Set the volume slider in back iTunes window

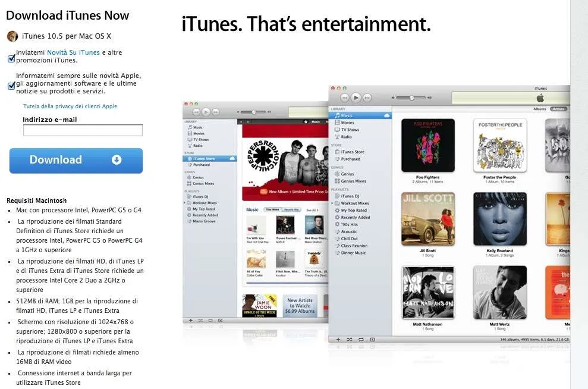tap(253, 112)
